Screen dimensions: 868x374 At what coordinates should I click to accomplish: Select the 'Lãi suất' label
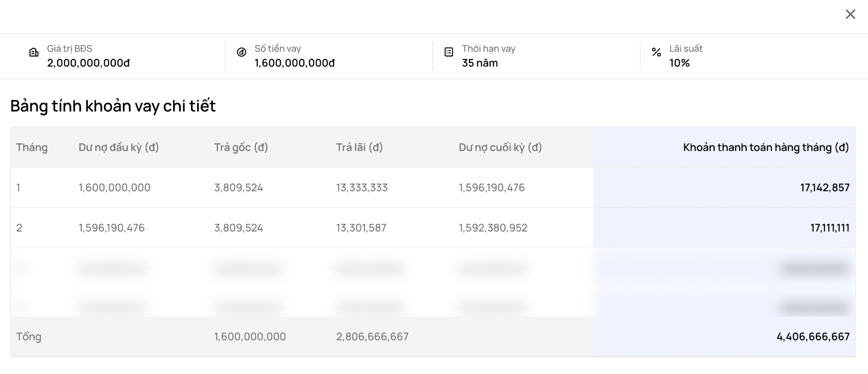(x=686, y=49)
